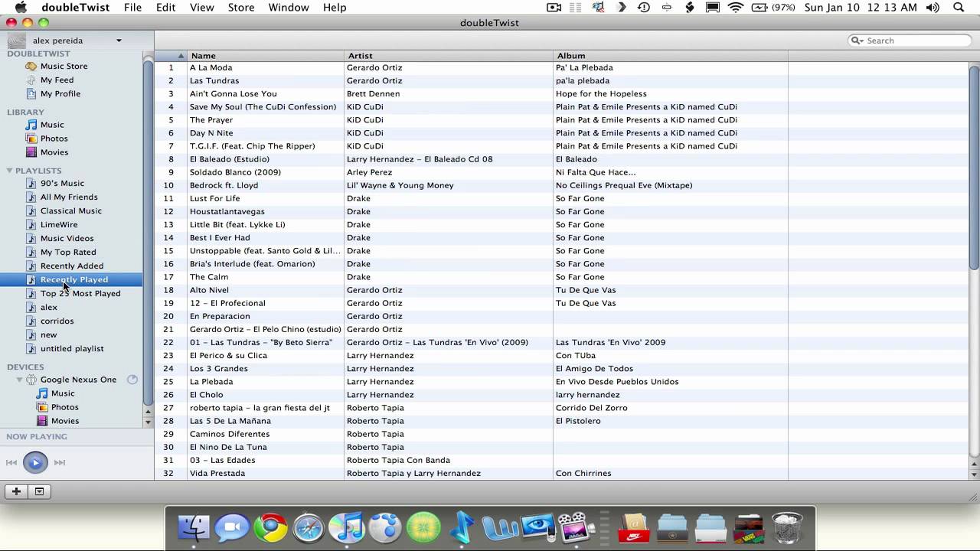Collapse the Google Nexus One device tree
The height and width of the screenshot is (551, 980).
tap(21, 380)
